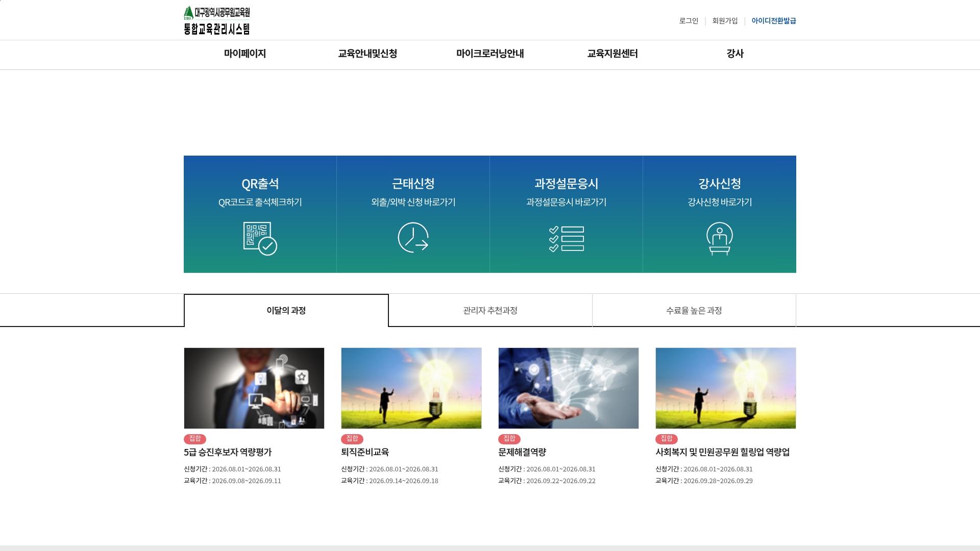Click the 강사신청 바로가기 subtitle
The image size is (980, 551).
(720, 202)
